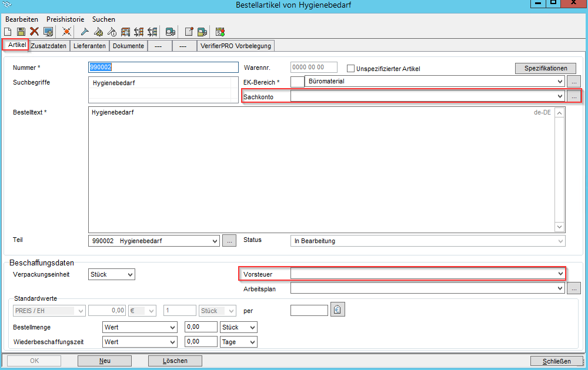The width and height of the screenshot is (588, 370).
Task: Click the calendar traffic-light icon in toolbar
Action: tap(220, 32)
